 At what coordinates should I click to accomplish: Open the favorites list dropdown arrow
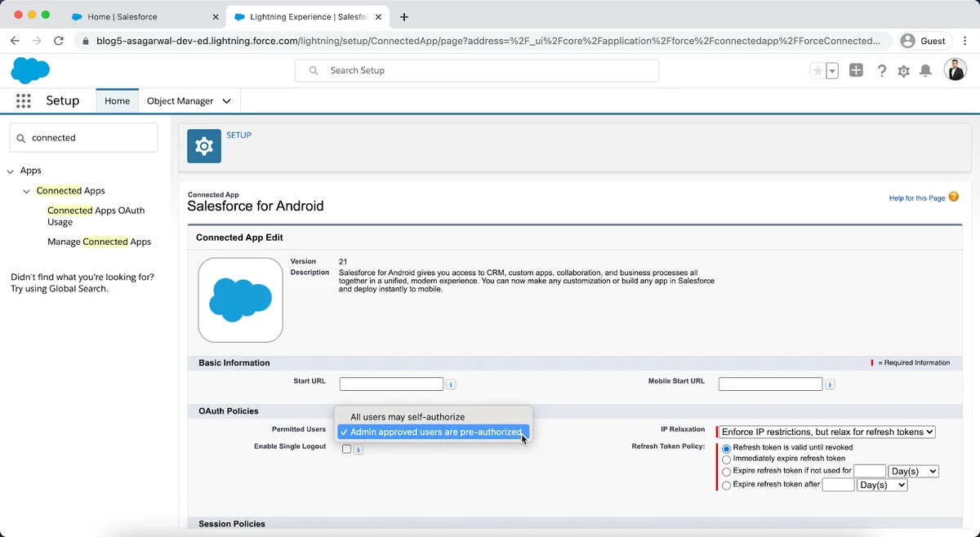pyautogui.click(x=832, y=71)
